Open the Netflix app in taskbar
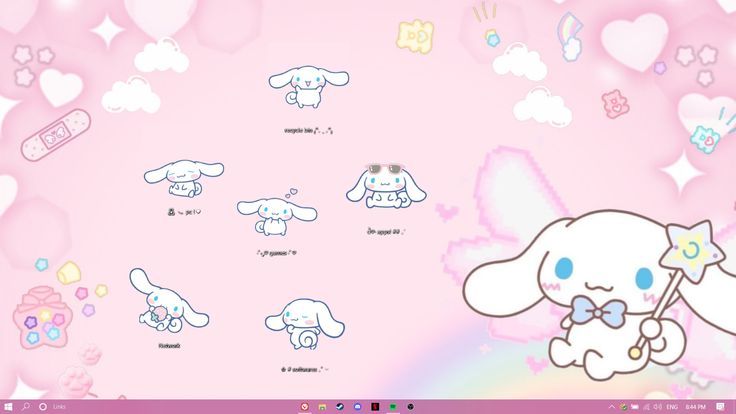 [x=375, y=407]
